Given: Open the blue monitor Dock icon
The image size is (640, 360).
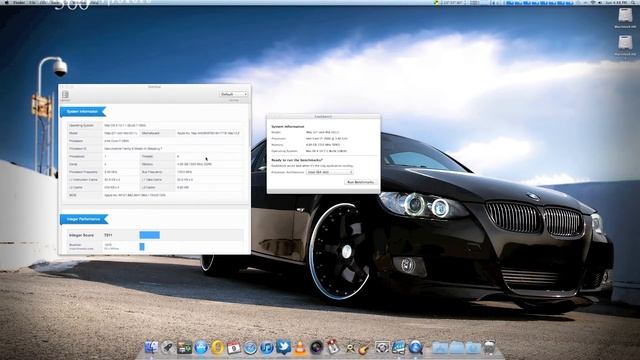Looking at the screenshot, I should pyautogui.click(x=399, y=347).
